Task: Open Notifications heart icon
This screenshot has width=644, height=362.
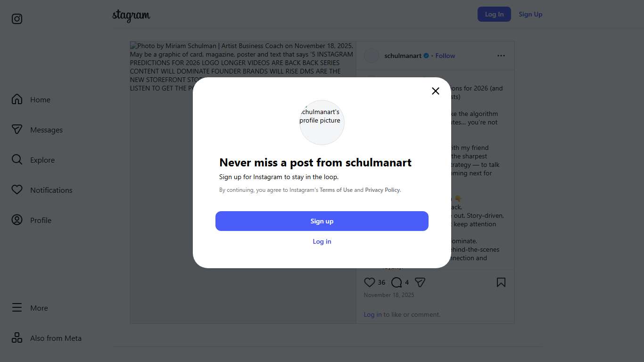Action: 17,190
